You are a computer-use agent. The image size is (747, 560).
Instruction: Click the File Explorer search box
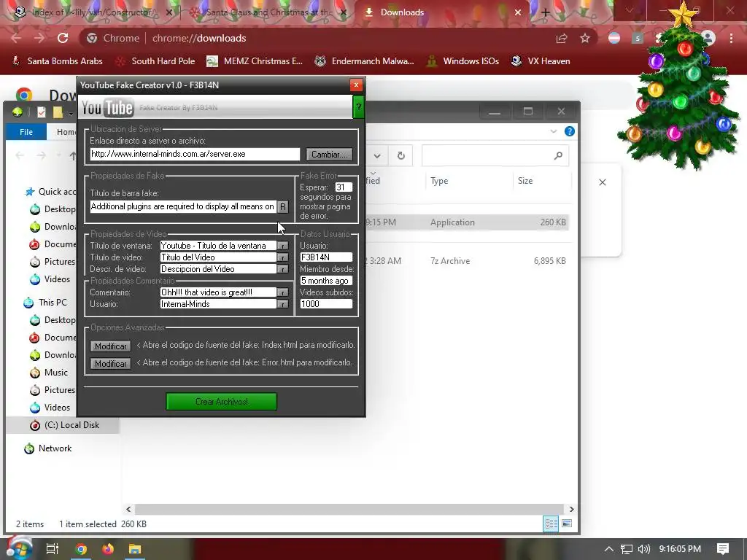click(495, 156)
